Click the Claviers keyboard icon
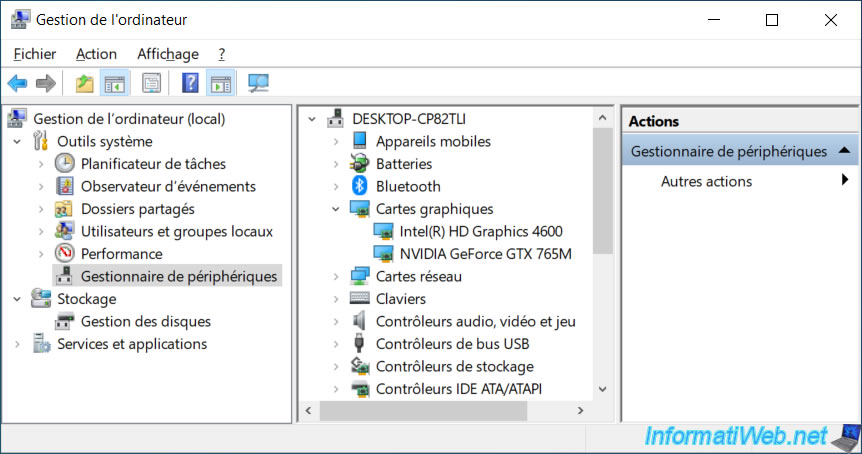Screen dimensions: 862x454 (360, 298)
